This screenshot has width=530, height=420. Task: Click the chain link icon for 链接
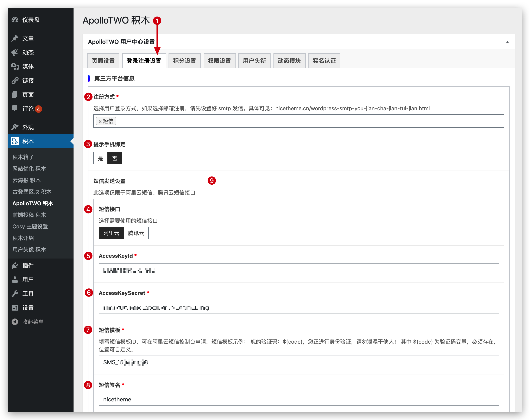tap(15, 80)
